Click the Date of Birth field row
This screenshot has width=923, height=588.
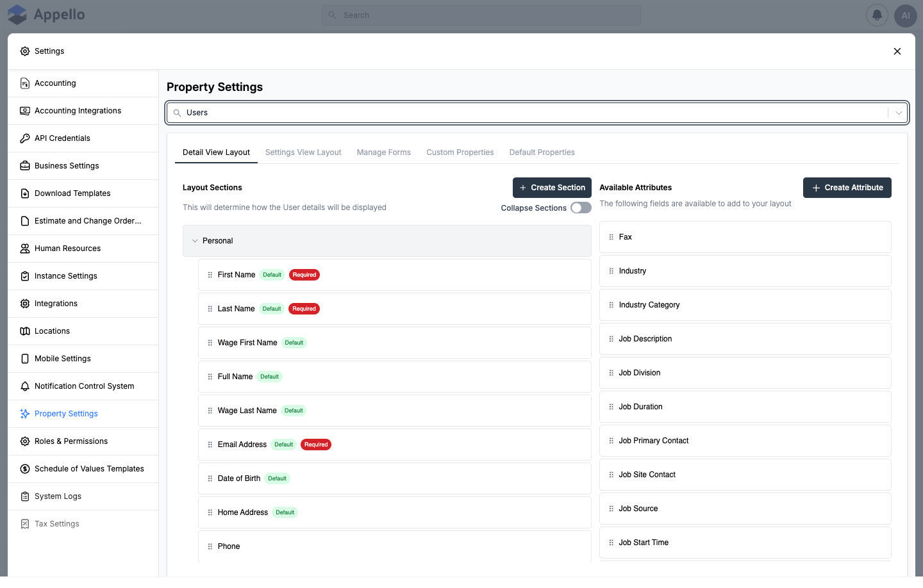point(395,478)
